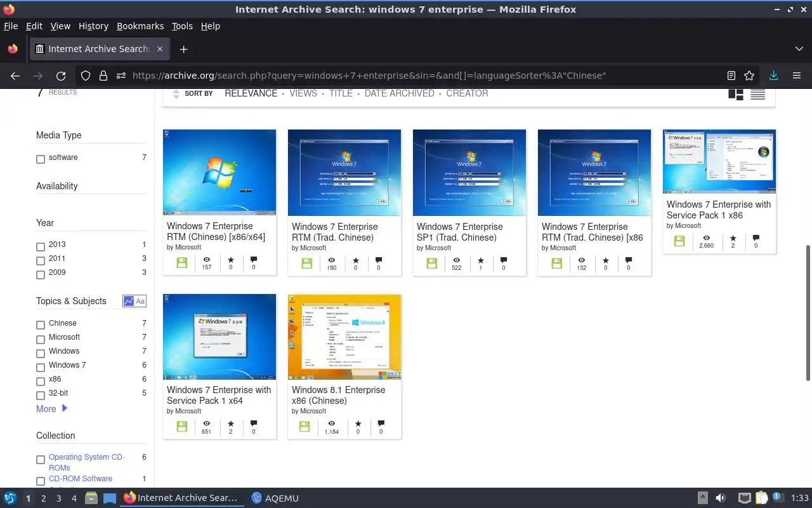Open a new tab with plus button

pos(183,49)
